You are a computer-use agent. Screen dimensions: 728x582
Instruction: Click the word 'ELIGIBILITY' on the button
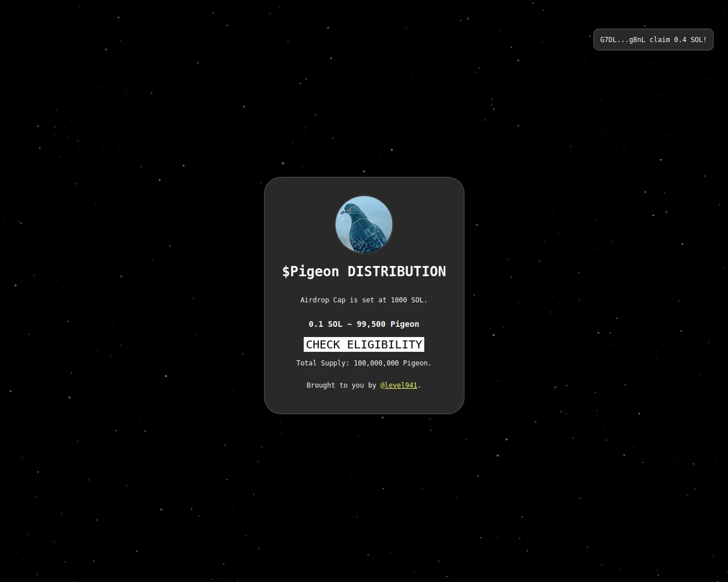pos(384,344)
